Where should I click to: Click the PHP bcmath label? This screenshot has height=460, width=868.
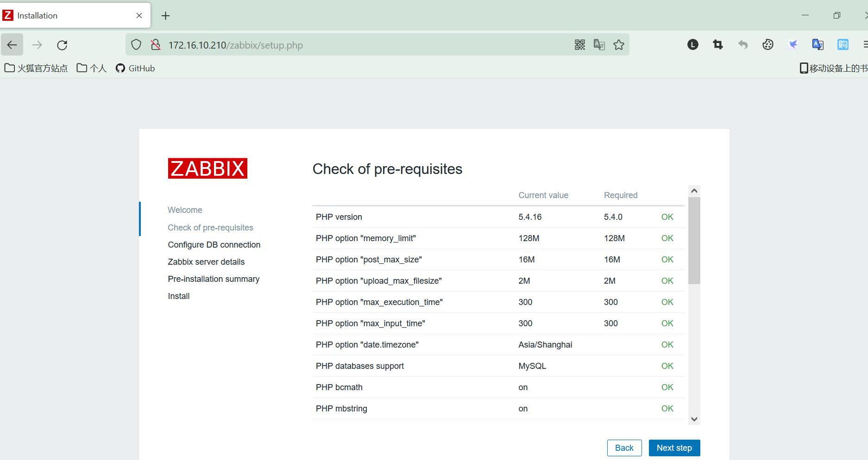coord(339,387)
